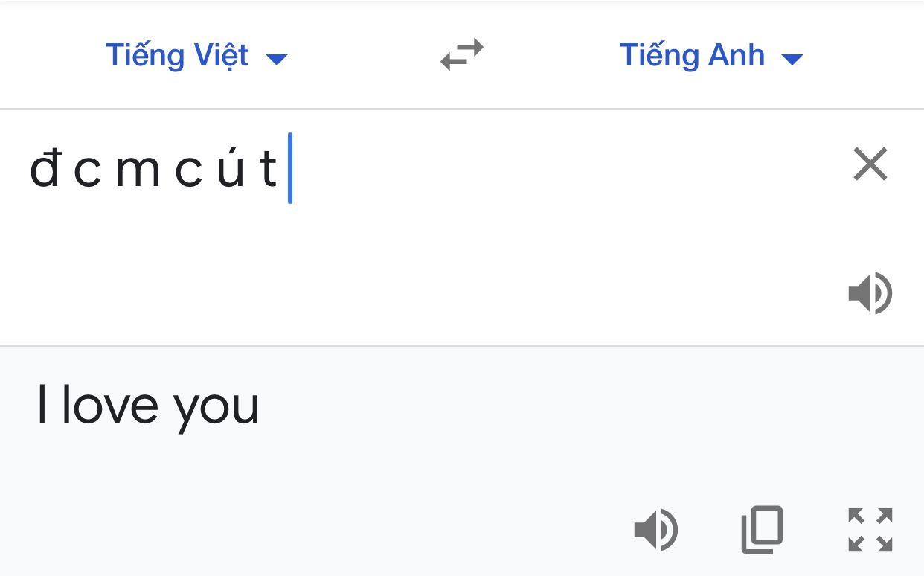The image size is (924, 576).
Task: Swap the source and target languages
Action: (462, 56)
